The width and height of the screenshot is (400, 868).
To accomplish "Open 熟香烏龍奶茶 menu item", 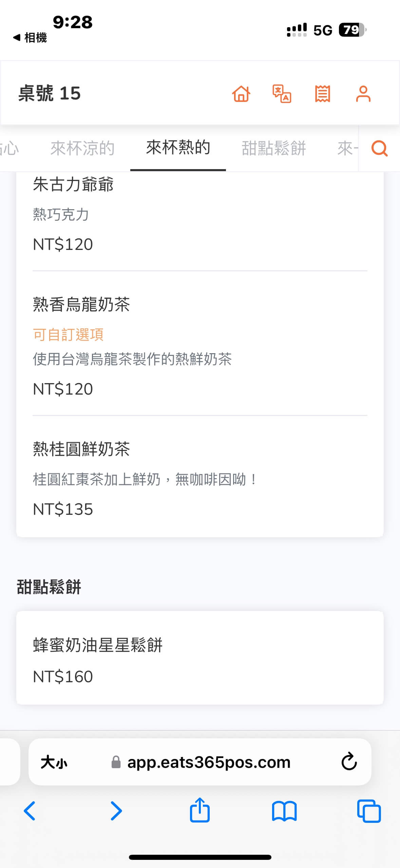I will coord(81,304).
